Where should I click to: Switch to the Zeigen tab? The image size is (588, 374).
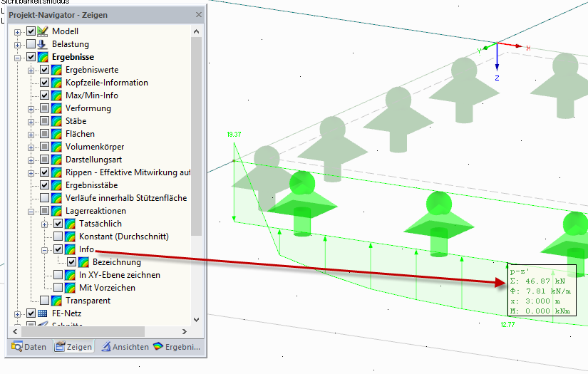[x=73, y=347]
